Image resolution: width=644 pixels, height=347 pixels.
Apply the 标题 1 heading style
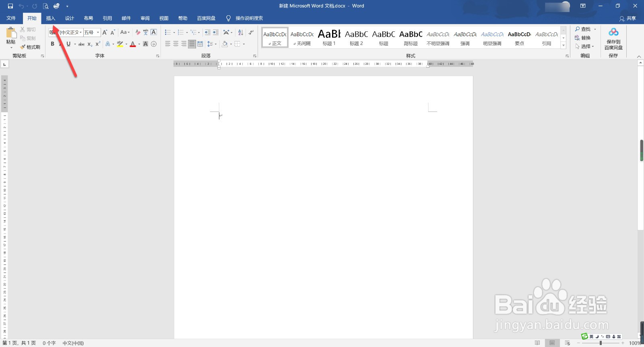point(329,37)
